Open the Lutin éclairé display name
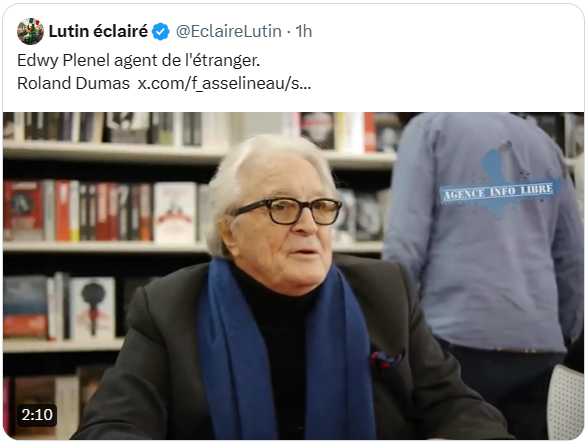The width and height of the screenshot is (587, 443). click(x=98, y=31)
